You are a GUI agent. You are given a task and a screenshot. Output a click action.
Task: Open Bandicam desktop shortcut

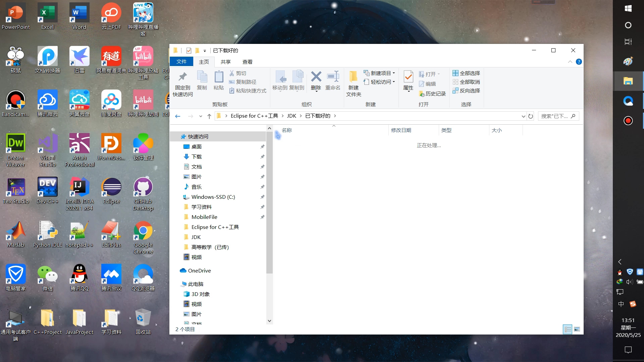pyautogui.click(x=16, y=104)
